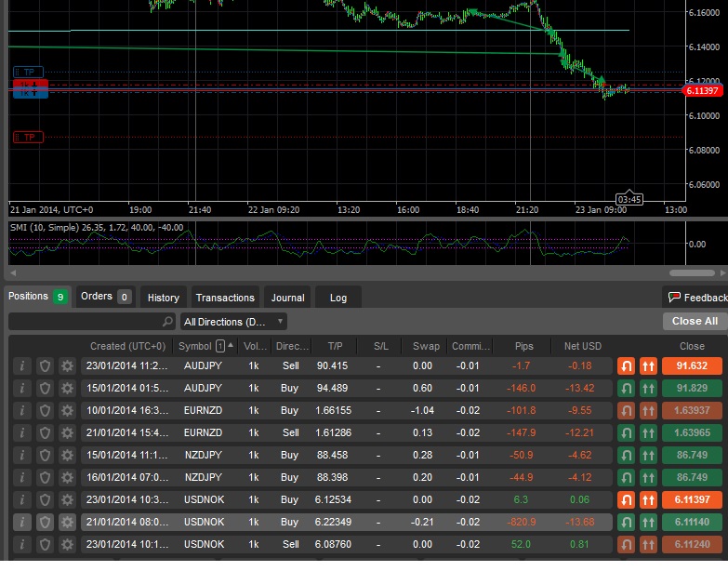
Task: Open the Journal tab
Action: click(x=287, y=298)
